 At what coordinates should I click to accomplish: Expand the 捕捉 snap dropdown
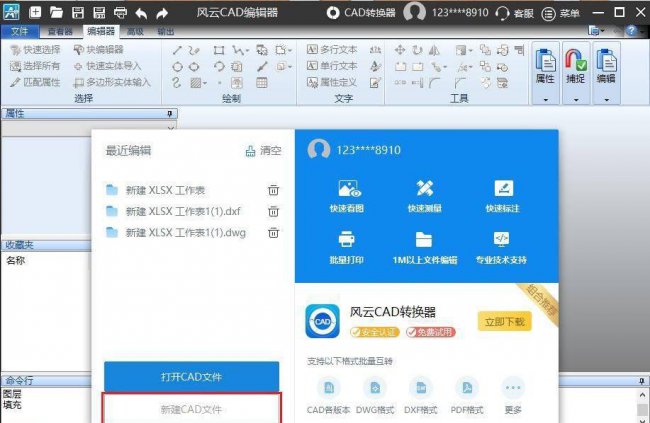click(576, 100)
